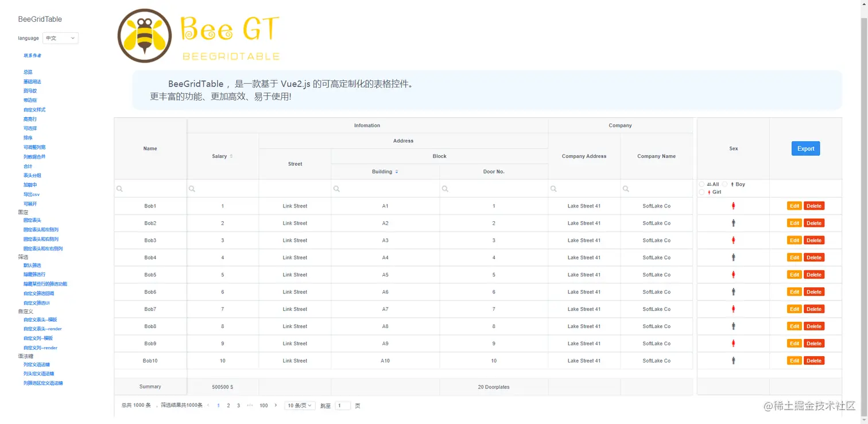Click the 20 Doorplates summary cell

494,387
